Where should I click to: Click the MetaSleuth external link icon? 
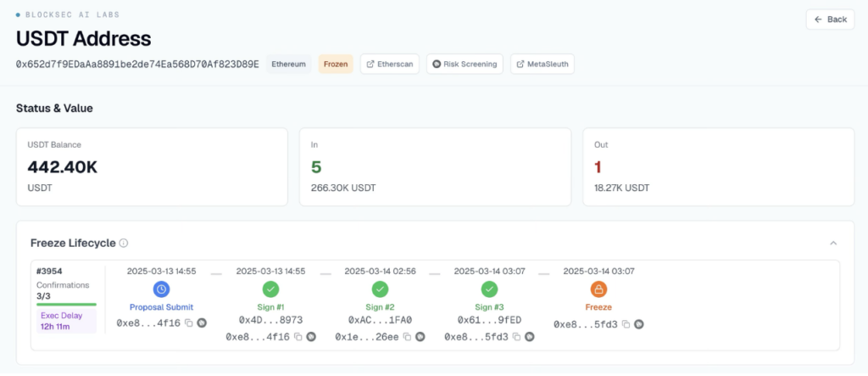[x=520, y=65]
